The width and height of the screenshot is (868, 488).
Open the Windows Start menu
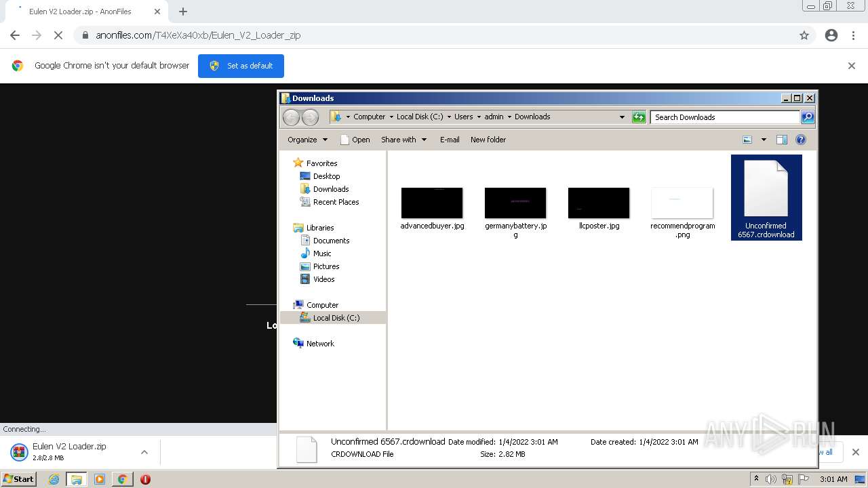point(19,479)
